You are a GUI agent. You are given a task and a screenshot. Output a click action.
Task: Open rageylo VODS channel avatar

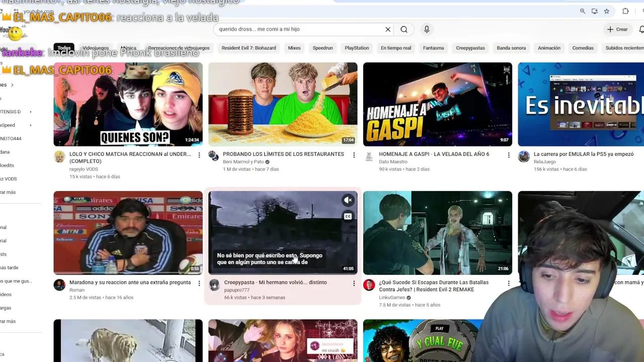59,156
